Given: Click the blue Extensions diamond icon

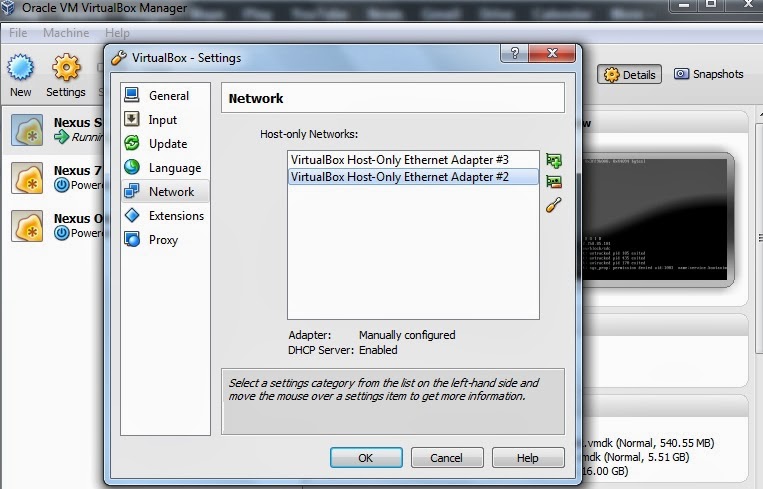Looking at the screenshot, I should tap(132, 215).
